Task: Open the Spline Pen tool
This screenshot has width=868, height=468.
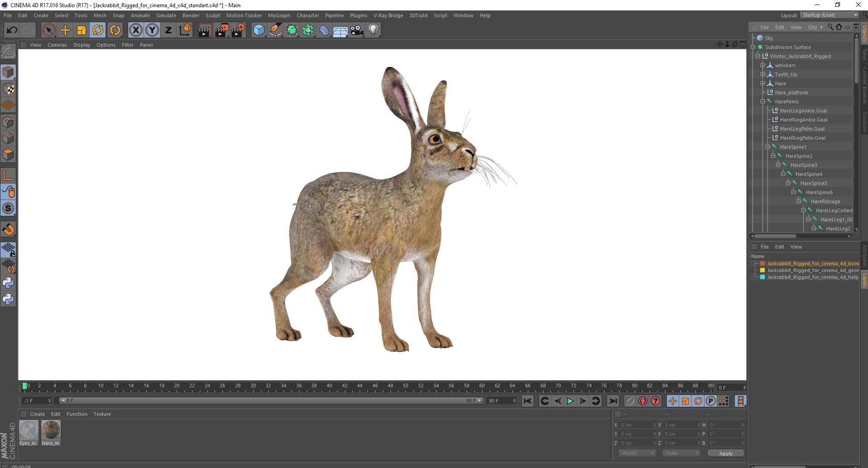Action: (275, 30)
